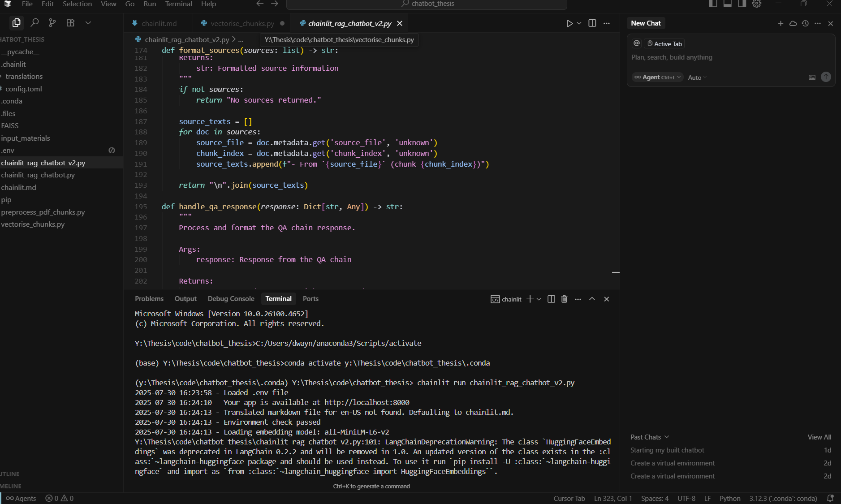Click View All past chats

[819, 437]
